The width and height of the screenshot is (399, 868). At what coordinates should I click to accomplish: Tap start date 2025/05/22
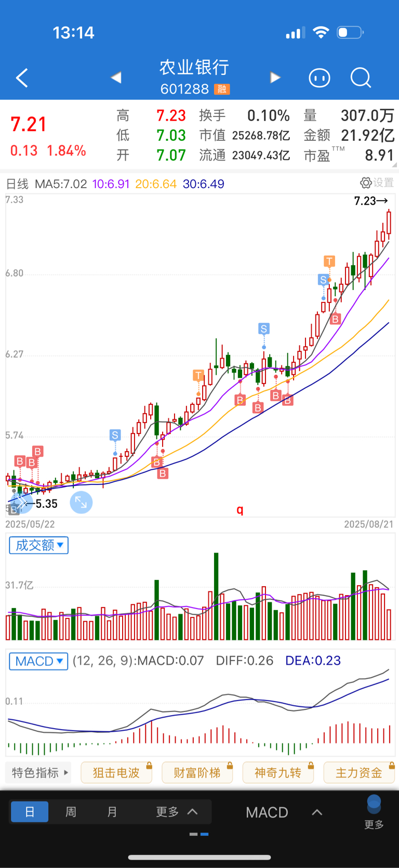tap(30, 524)
